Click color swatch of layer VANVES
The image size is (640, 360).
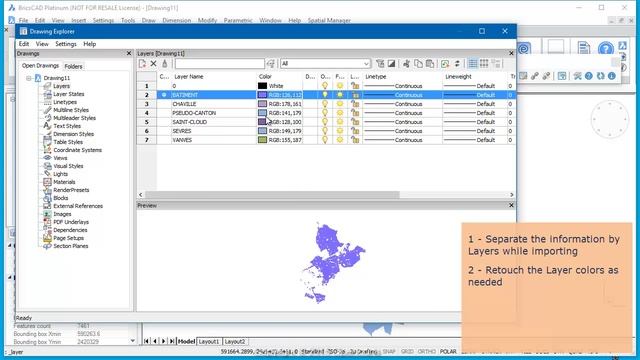point(262,140)
